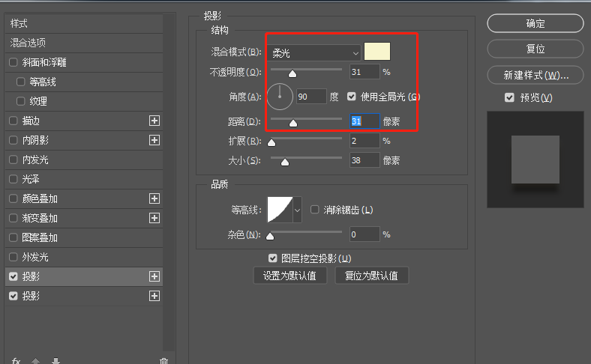The width and height of the screenshot is (591, 364).
Task: Click the 距离 pixel field showing 31
Action: (364, 121)
